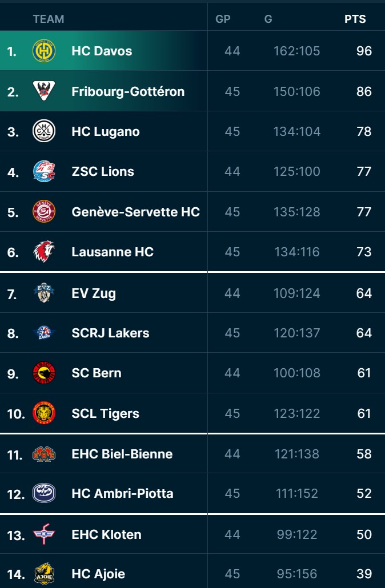
Task: Click the ZSC Lions logo
Action: pyautogui.click(x=44, y=171)
